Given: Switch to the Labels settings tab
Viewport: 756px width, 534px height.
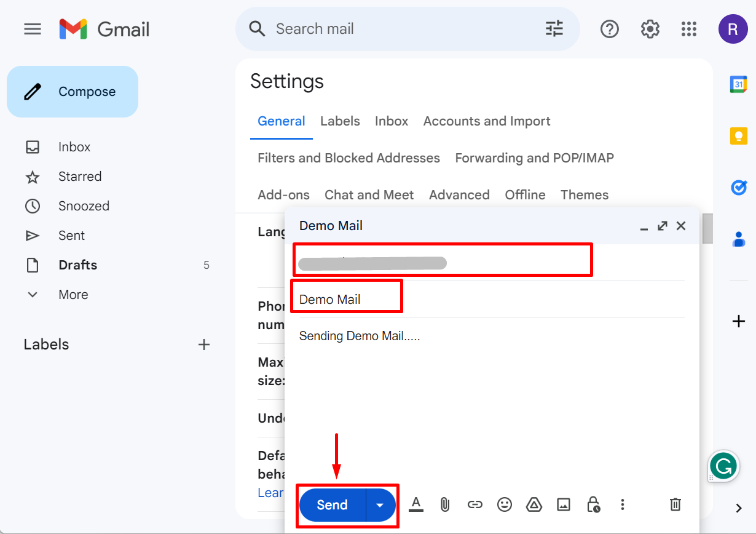Looking at the screenshot, I should (x=340, y=121).
